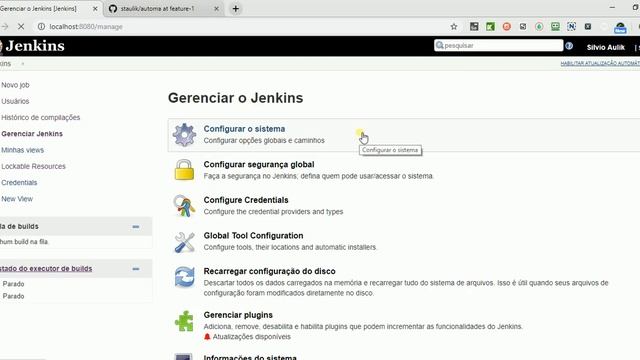Select Gerenciar Jenkins in sidebar
The height and width of the screenshot is (360, 640).
[x=32, y=134]
